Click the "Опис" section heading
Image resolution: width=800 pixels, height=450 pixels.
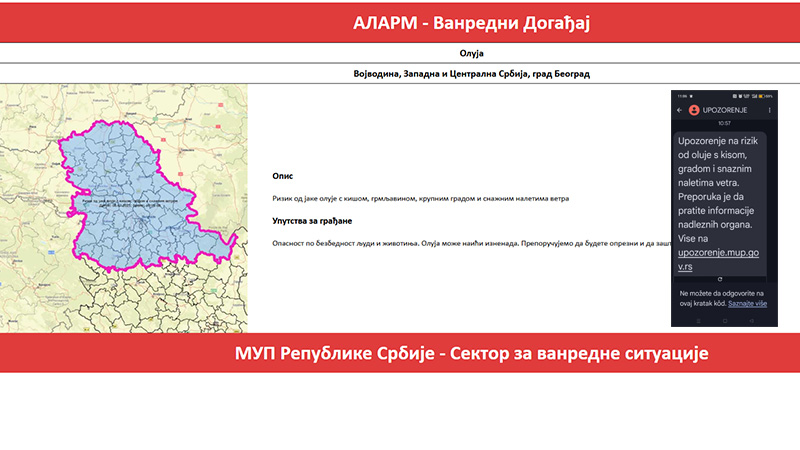(283, 174)
